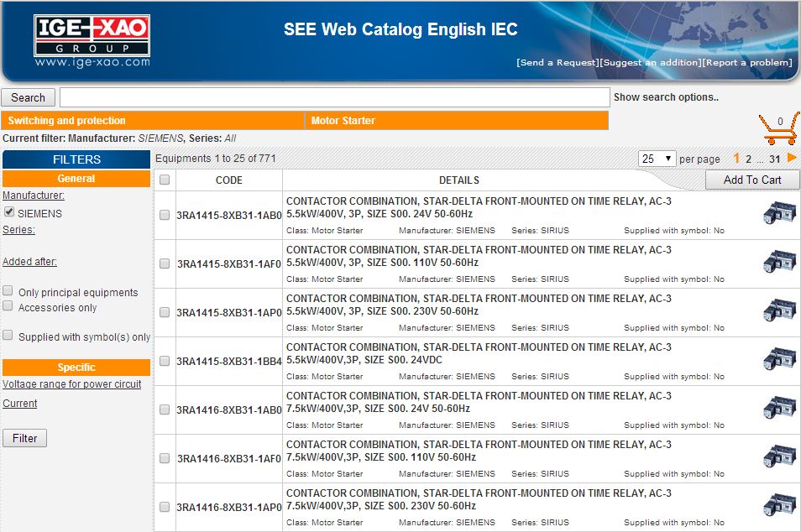Click code 3RA1415-8XB31-1AP0
The image size is (801, 532).
(x=229, y=312)
